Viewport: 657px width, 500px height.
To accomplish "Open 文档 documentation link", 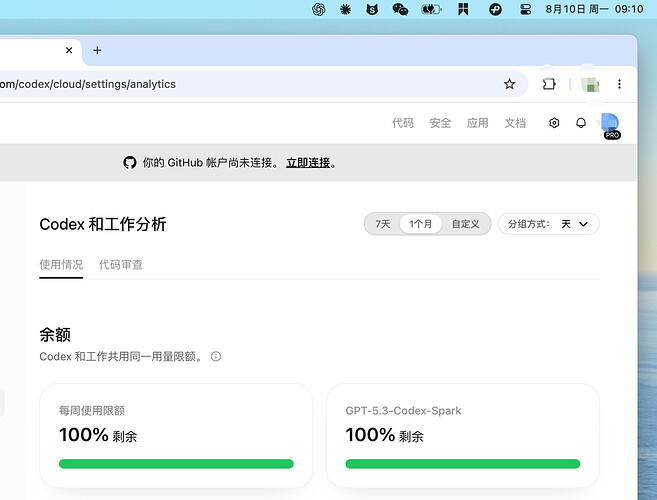I will pyautogui.click(x=515, y=123).
